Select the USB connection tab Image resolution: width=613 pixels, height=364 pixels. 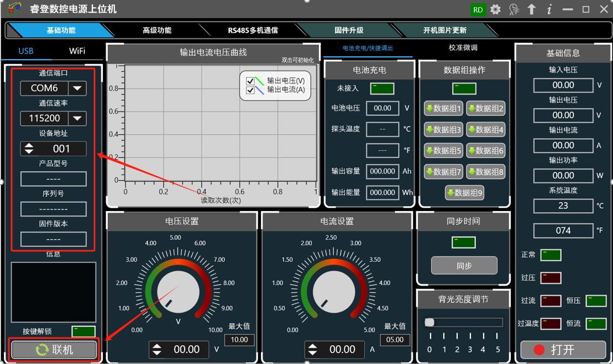point(26,51)
